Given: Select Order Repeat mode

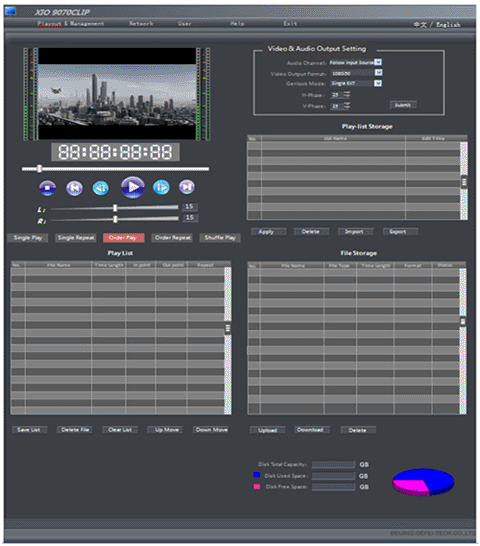Looking at the screenshot, I should coord(172,238).
